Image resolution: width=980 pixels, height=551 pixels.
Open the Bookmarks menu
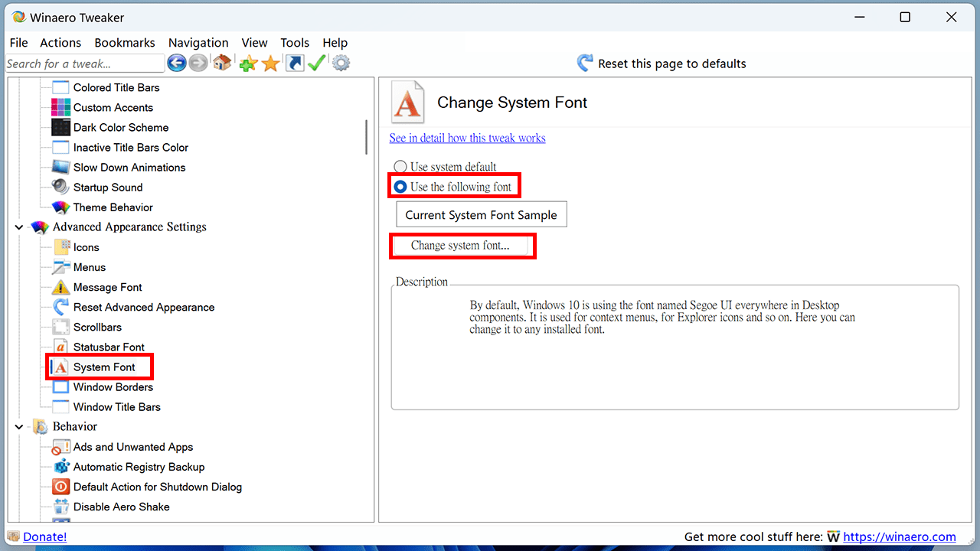(125, 43)
